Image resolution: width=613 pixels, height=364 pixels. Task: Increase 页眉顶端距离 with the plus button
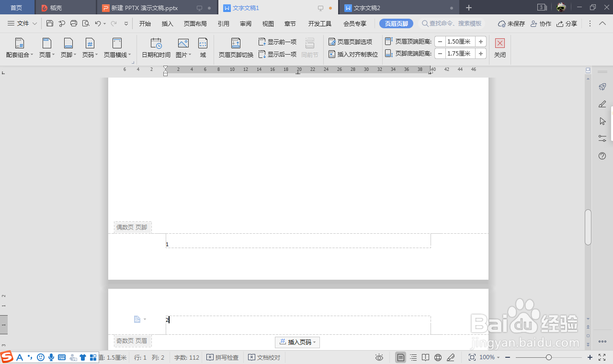(x=481, y=42)
